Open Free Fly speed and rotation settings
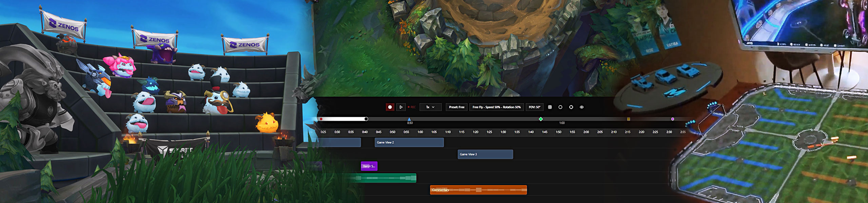The image size is (868, 203). [496, 107]
